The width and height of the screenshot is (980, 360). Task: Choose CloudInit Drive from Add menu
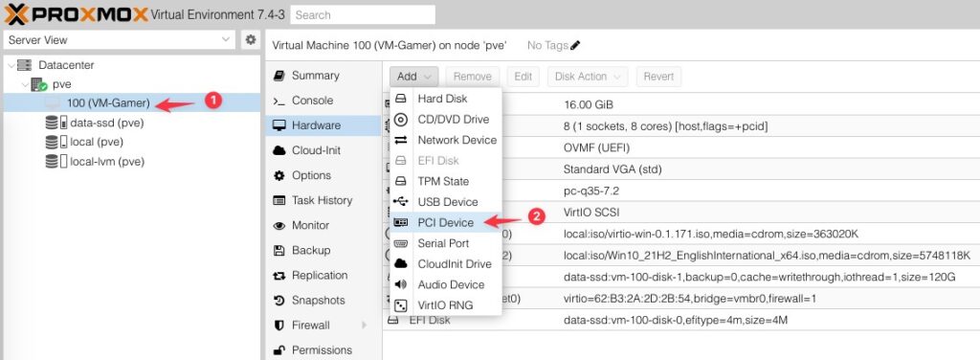pyautogui.click(x=446, y=263)
